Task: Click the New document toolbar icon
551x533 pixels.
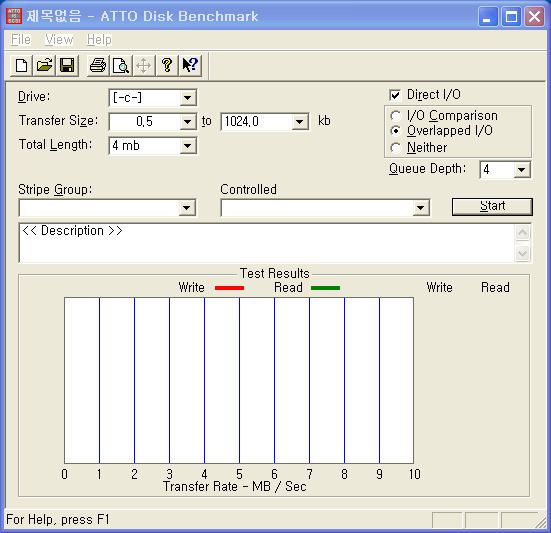Action: 21,65
